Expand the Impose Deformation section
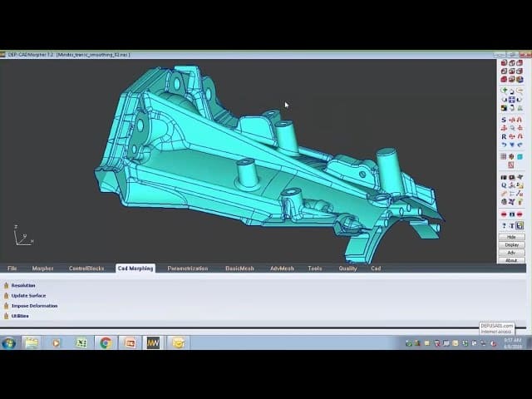This screenshot has width=532, height=399. pos(34,306)
